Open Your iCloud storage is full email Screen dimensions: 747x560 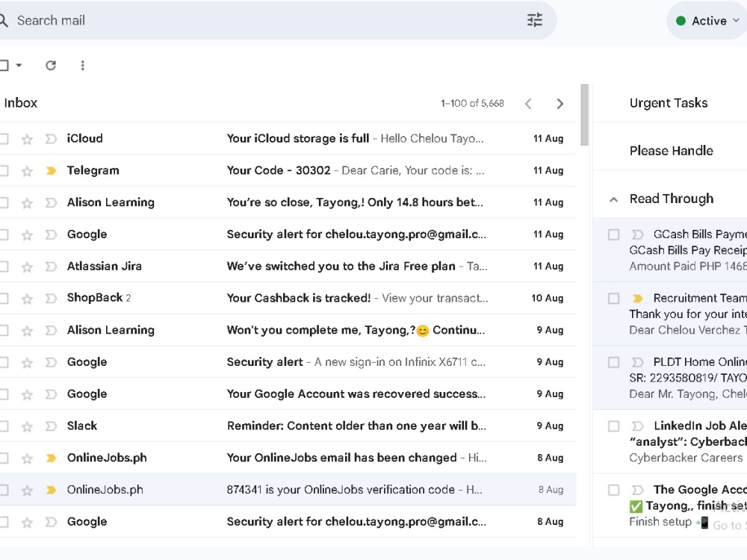pos(288,139)
